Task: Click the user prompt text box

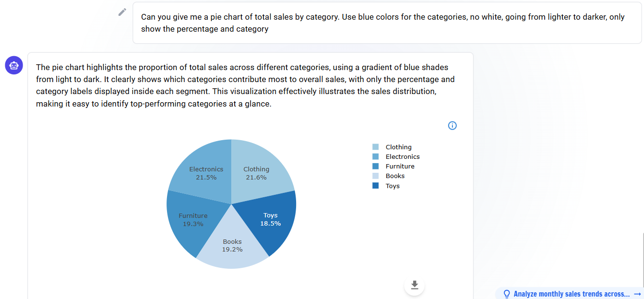Action: coord(387,23)
